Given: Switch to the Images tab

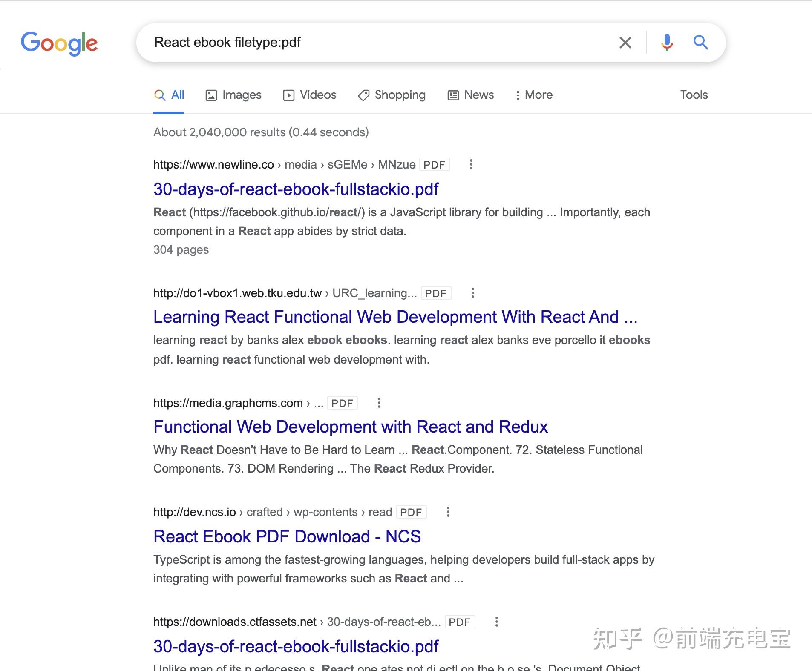Looking at the screenshot, I should [x=233, y=95].
